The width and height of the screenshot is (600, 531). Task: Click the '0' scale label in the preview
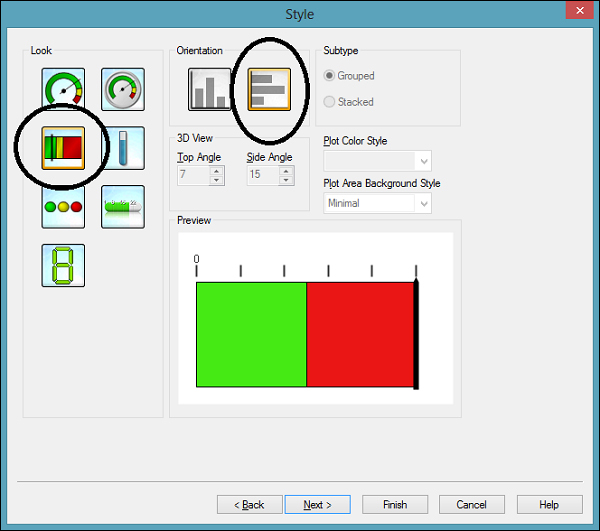tap(196, 259)
